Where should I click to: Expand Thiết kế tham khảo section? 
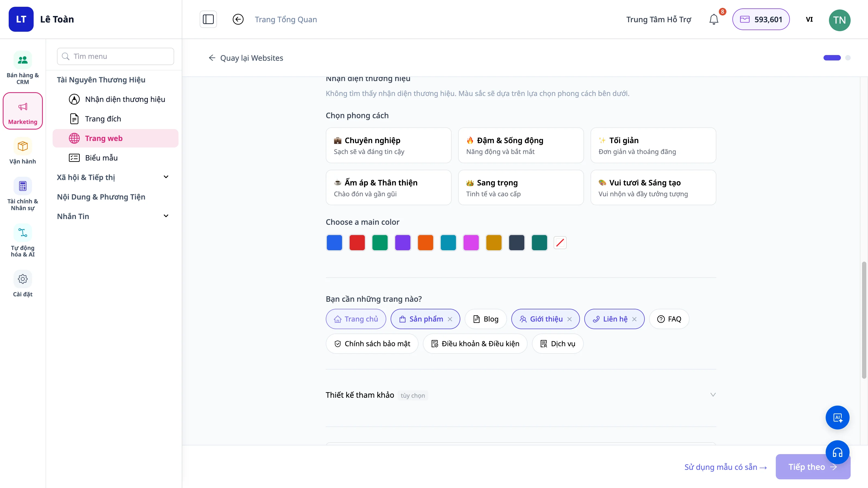521,395
